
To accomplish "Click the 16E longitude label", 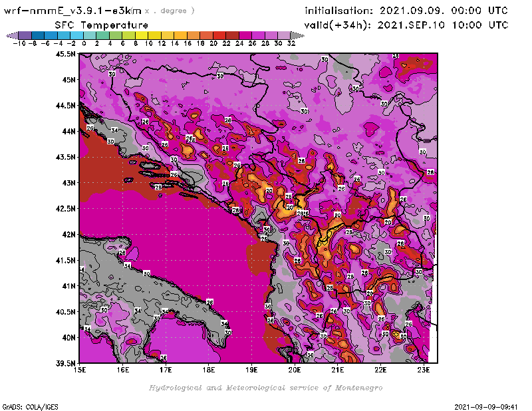I will (x=123, y=370).
